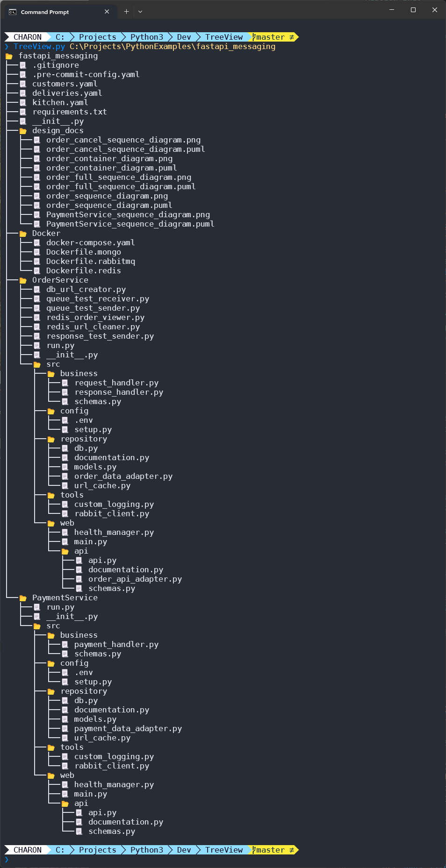Click the path C:\Projects\PythonExamples\fastapi_messaging

pyautogui.click(x=172, y=46)
